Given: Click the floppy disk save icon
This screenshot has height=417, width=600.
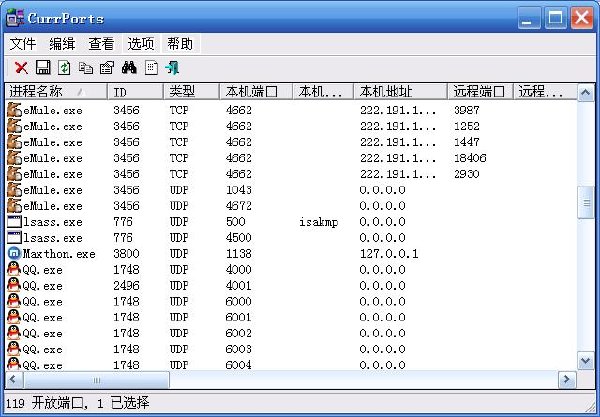Looking at the screenshot, I should point(43,68).
